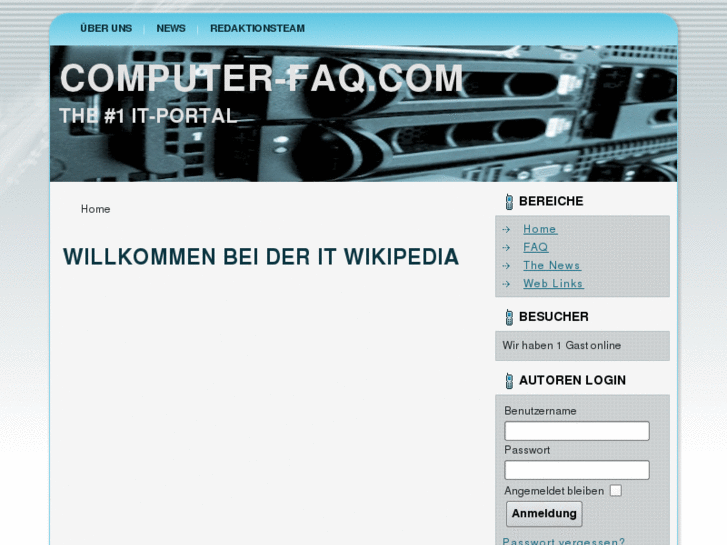Click the Home breadcrumb text
727x545 pixels.
coord(96,209)
